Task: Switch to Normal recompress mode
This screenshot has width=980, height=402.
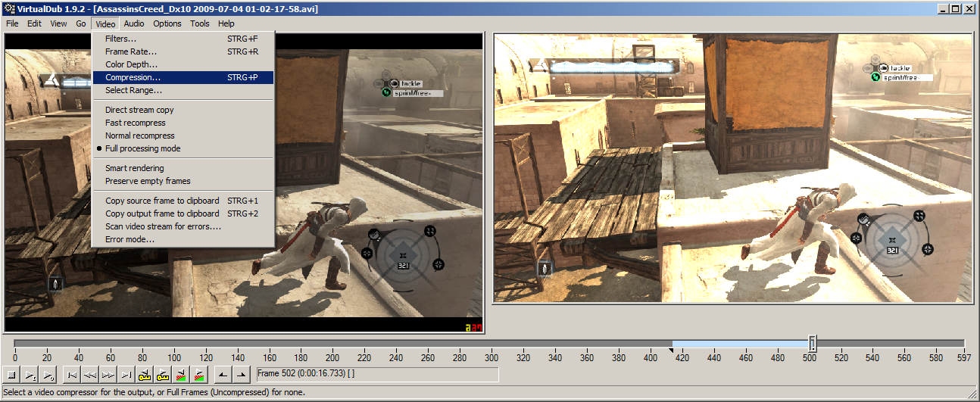Action: [x=183, y=136]
